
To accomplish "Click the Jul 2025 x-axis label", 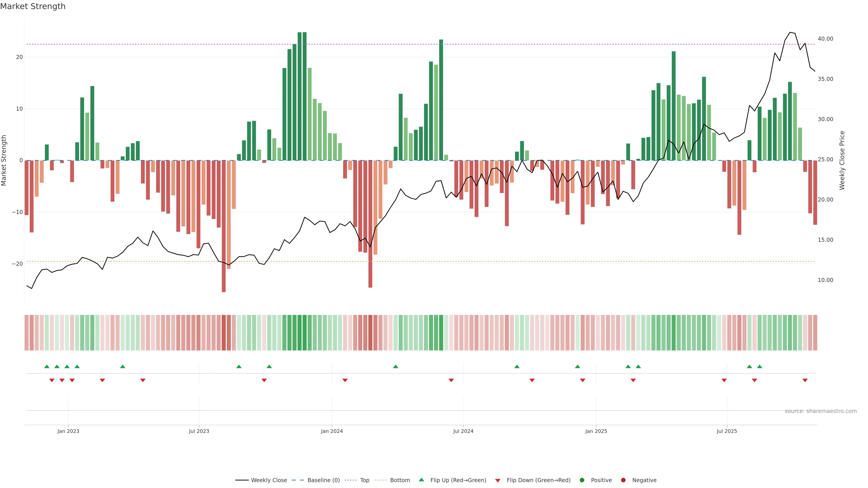I will pos(727,431).
